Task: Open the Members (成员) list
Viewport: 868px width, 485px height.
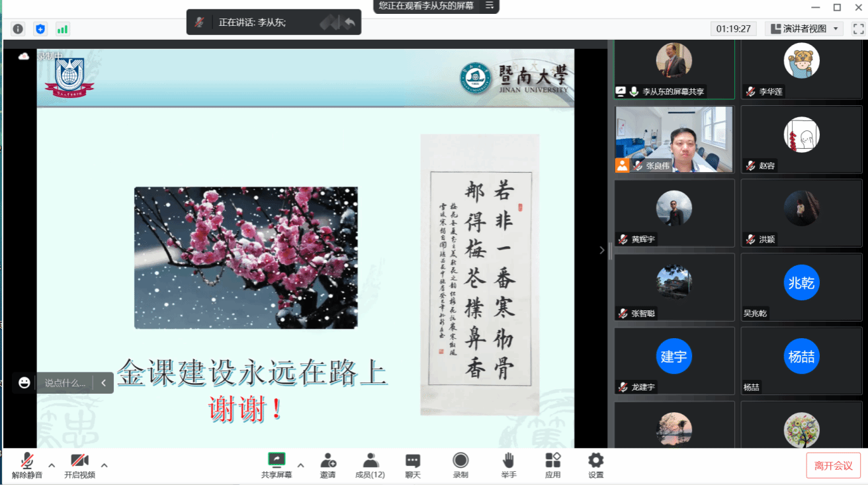Action: pos(370,465)
